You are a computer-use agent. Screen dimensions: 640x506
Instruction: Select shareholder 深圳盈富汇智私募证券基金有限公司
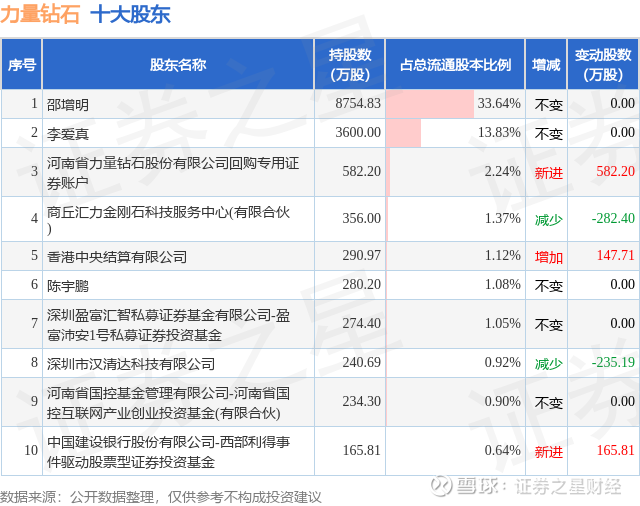(x=168, y=325)
